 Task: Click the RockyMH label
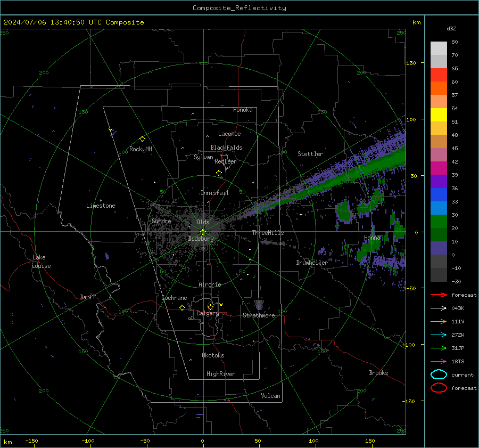click(141, 149)
